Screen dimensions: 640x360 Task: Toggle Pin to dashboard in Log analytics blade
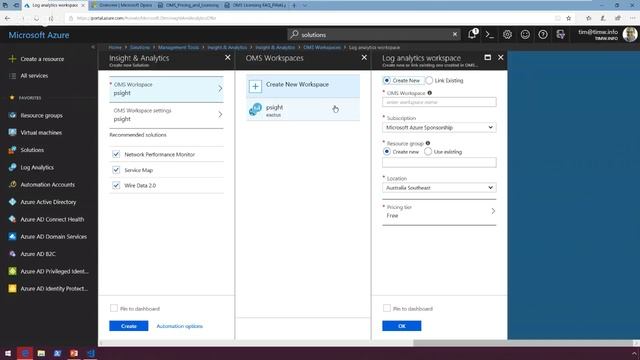(x=387, y=308)
